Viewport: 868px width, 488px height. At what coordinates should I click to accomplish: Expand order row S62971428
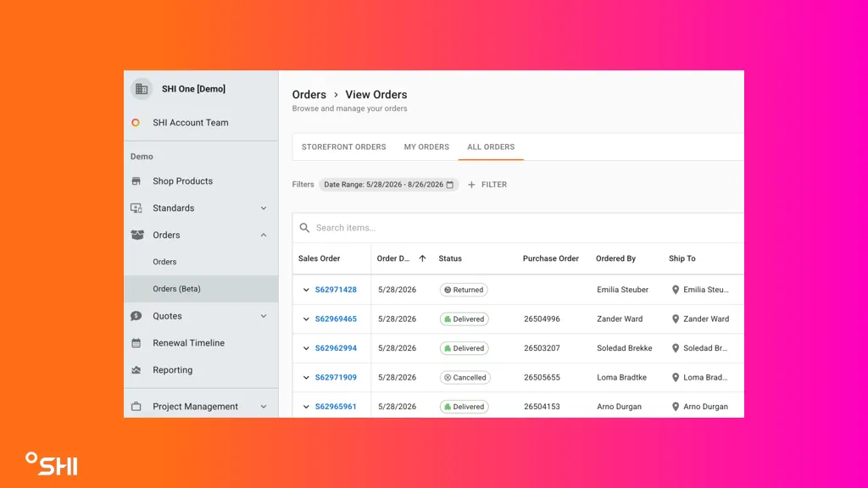[x=306, y=290]
